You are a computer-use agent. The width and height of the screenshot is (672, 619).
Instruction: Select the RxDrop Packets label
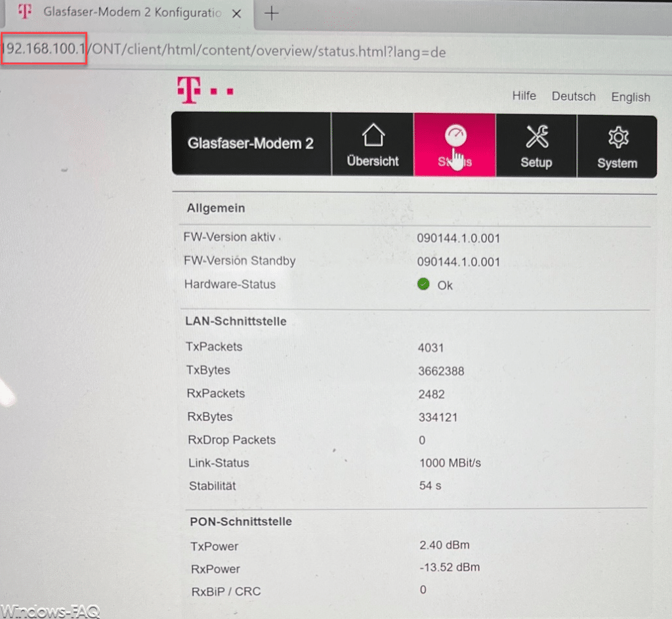232,440
